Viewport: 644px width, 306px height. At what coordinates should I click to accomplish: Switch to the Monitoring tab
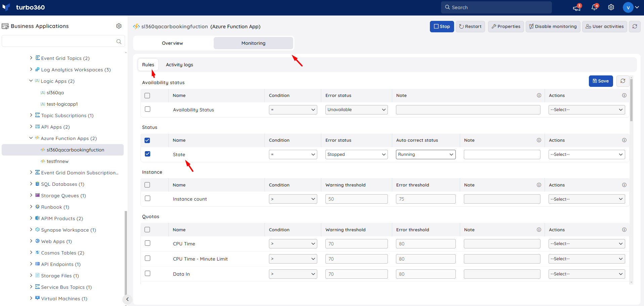253,43
